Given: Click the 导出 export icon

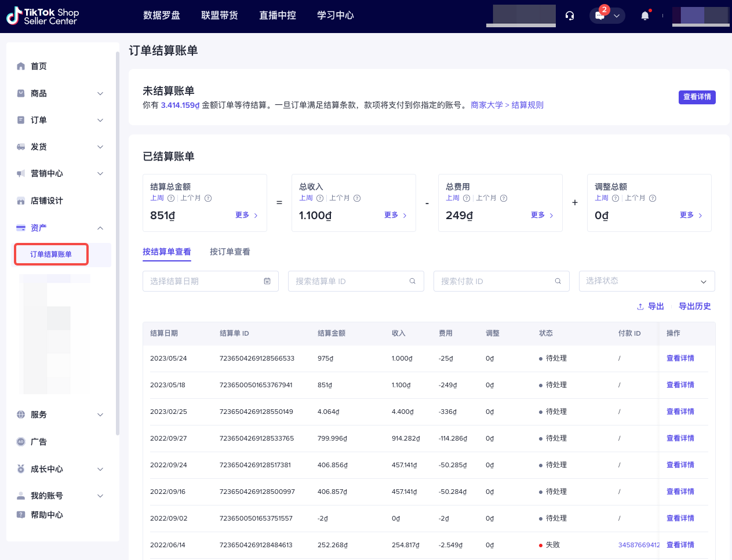Looking at the screenshot, I should tap(640, 306).
